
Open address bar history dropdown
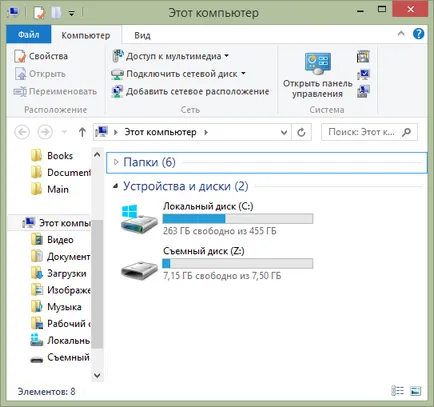[284, 132]
